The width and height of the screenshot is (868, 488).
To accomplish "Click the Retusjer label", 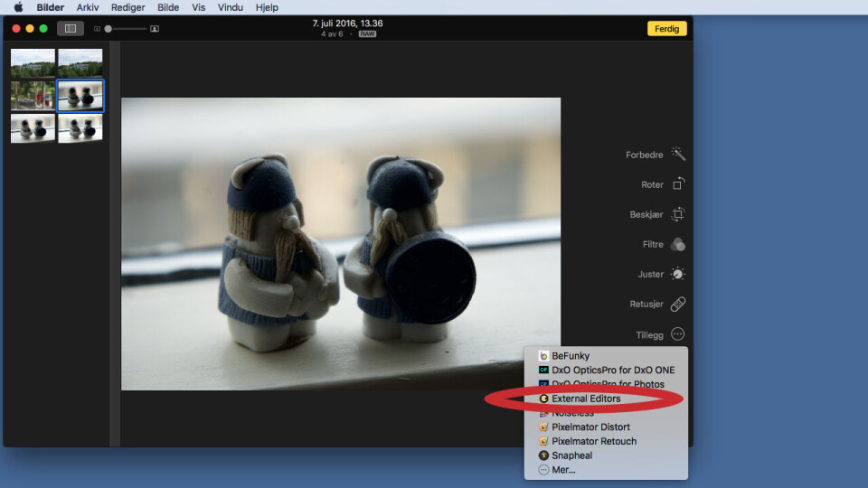I will pyautogui.click(x=646, y=305).
